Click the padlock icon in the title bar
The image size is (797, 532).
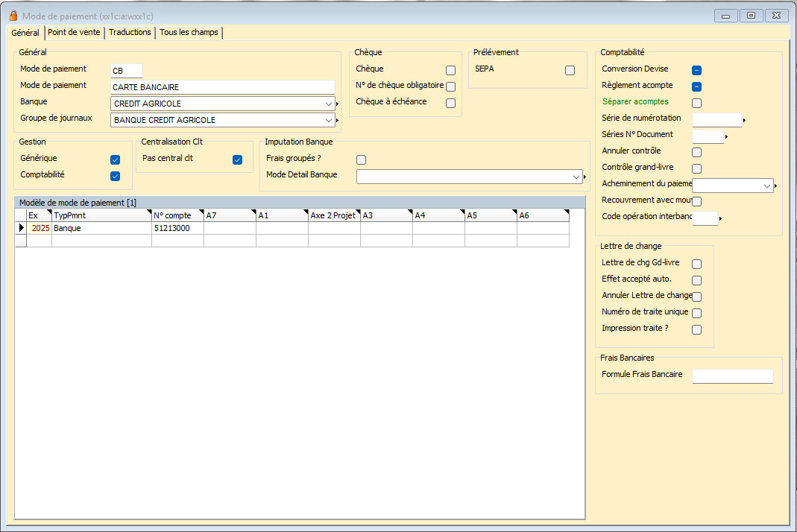click(13, 16)
